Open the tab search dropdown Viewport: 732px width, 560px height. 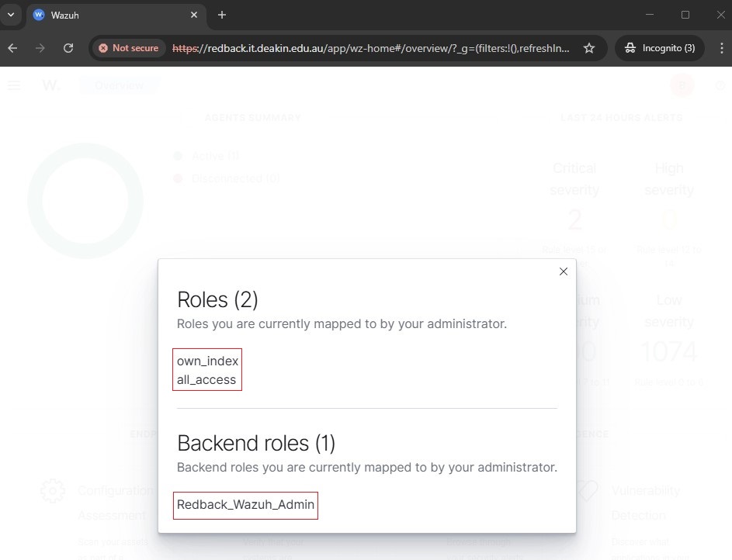(11, 15)
